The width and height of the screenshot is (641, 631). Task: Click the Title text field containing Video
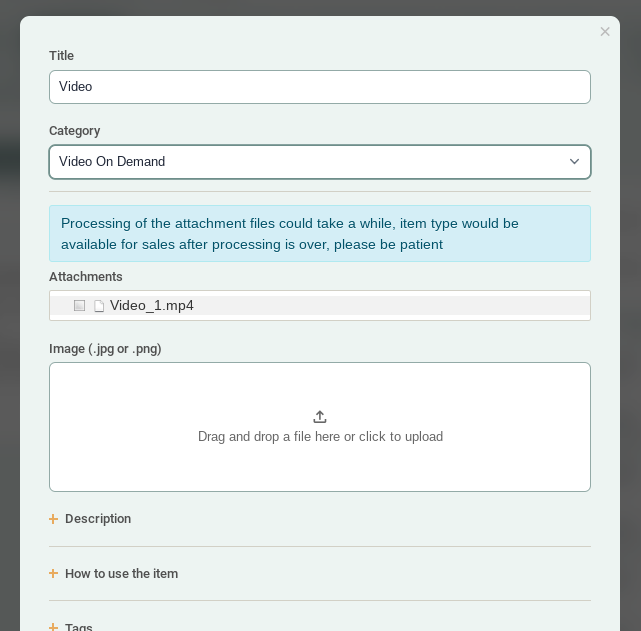click(x=319, y=87)
